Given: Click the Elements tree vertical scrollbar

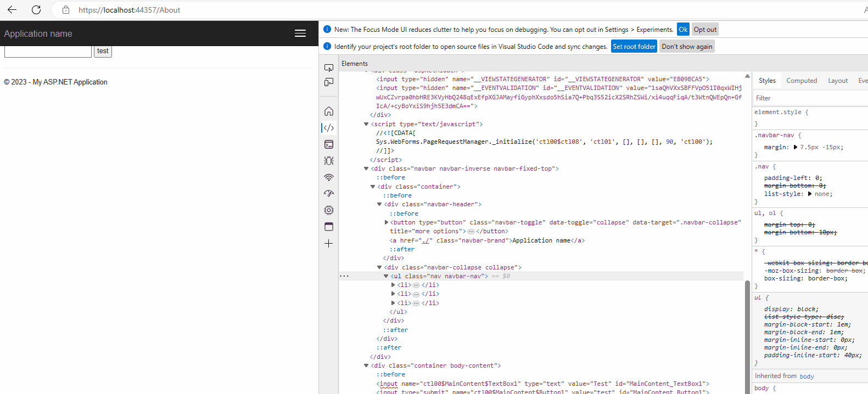Looking at the screenshot, I should tap(747, 336).
